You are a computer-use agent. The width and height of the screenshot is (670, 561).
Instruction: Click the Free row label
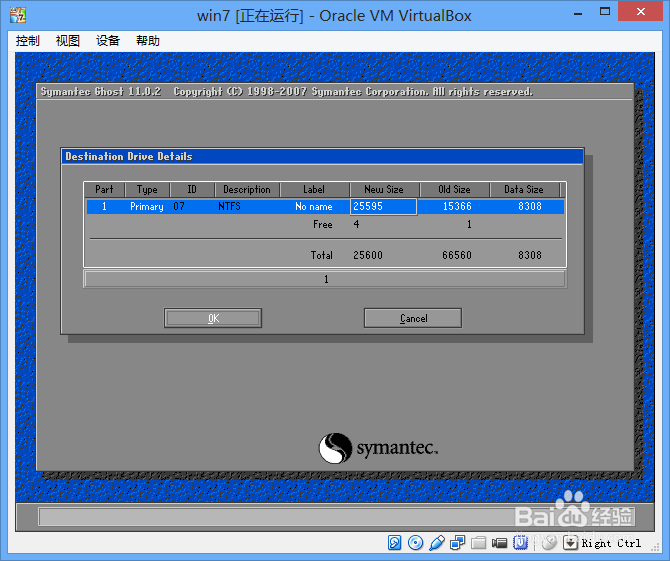323,224
